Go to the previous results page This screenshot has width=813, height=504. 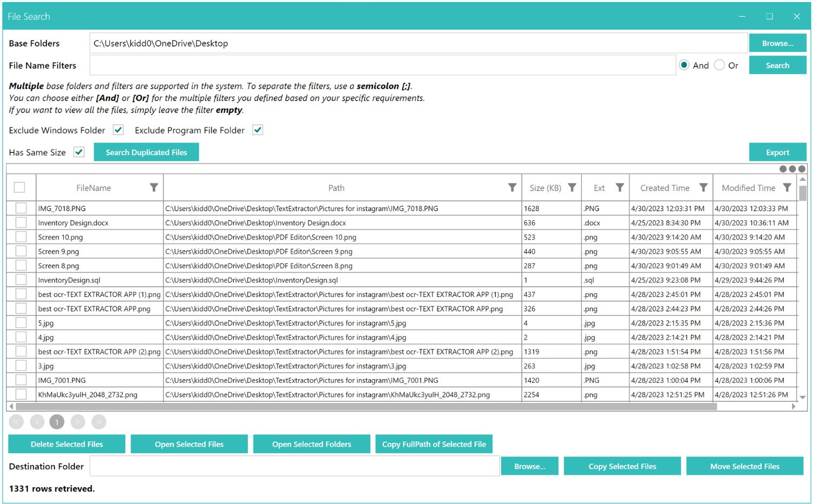[x=37, y=422]
